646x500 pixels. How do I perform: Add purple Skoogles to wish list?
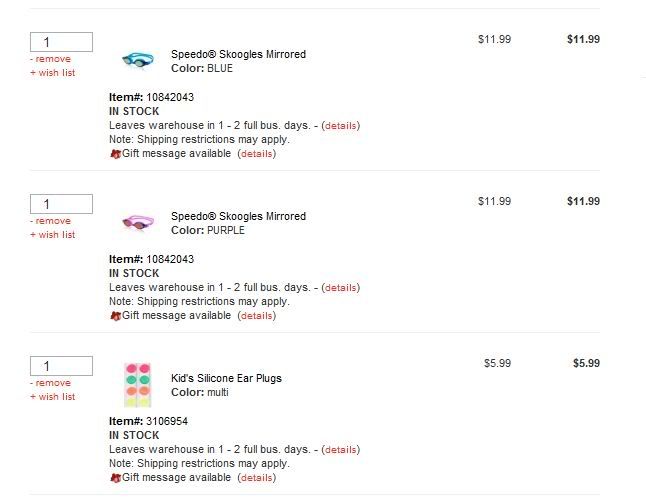coord(53,235)
